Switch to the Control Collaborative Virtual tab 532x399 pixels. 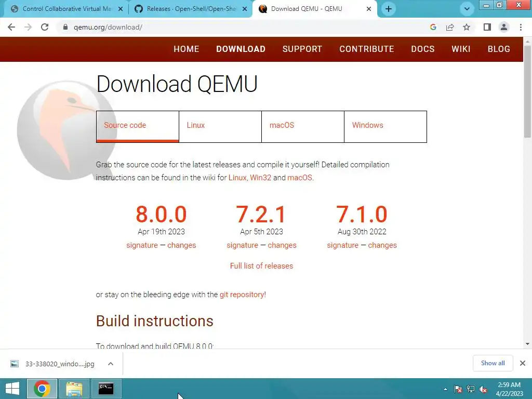[64, 9]
